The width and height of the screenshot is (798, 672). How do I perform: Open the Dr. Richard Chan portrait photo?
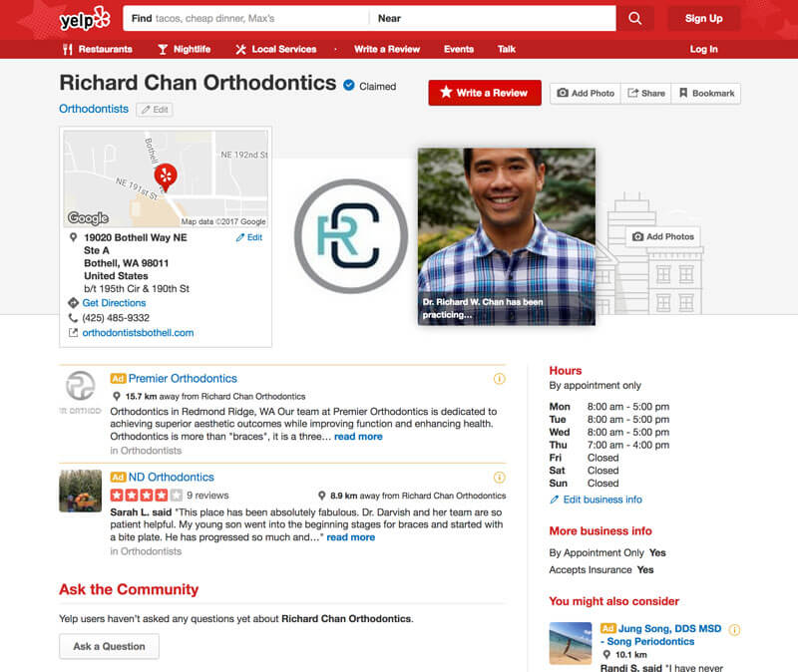pos(507,236)
